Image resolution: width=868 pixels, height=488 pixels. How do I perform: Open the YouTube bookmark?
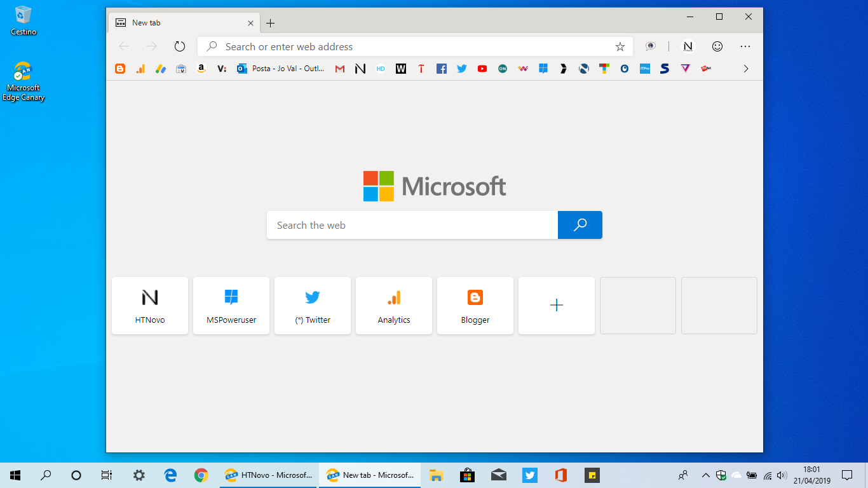pyautogui.click(x=482, y=68)
